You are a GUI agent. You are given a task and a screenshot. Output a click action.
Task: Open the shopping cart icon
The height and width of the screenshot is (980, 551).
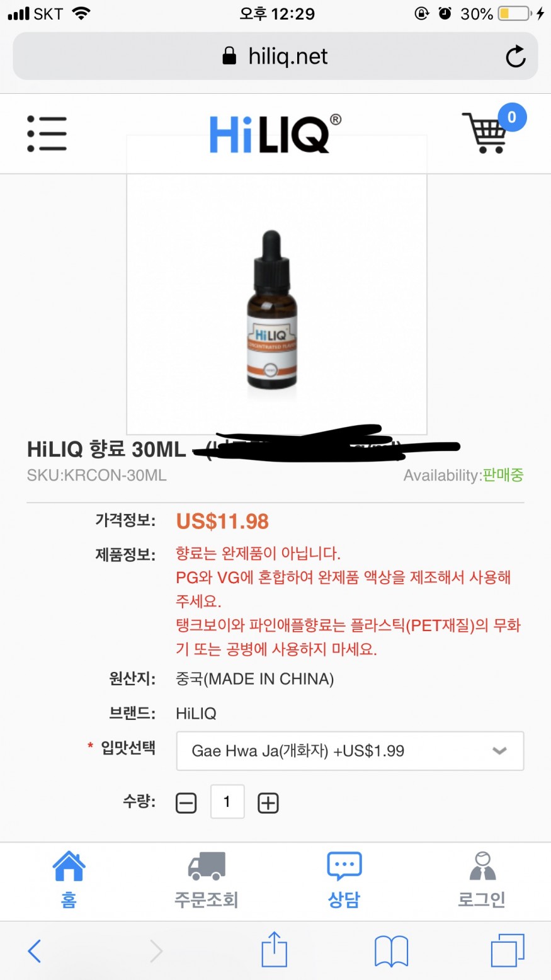pyautogui.click(x=484, y=133)
